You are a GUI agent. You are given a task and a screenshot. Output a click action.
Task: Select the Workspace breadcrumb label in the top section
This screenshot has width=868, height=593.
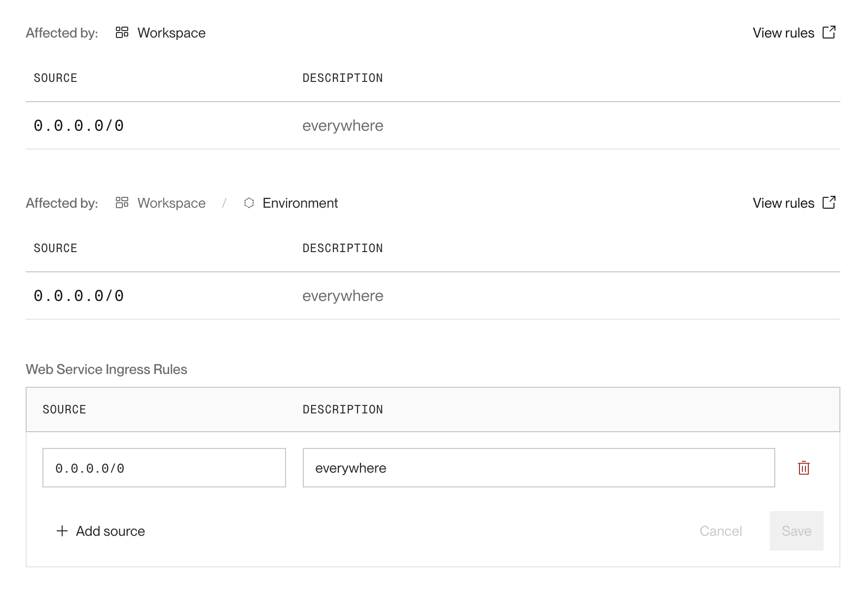(x=172, y=33)
